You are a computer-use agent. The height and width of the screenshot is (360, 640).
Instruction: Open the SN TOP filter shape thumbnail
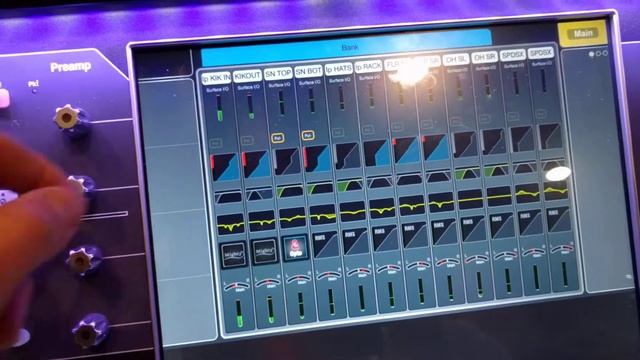(290, 191)
